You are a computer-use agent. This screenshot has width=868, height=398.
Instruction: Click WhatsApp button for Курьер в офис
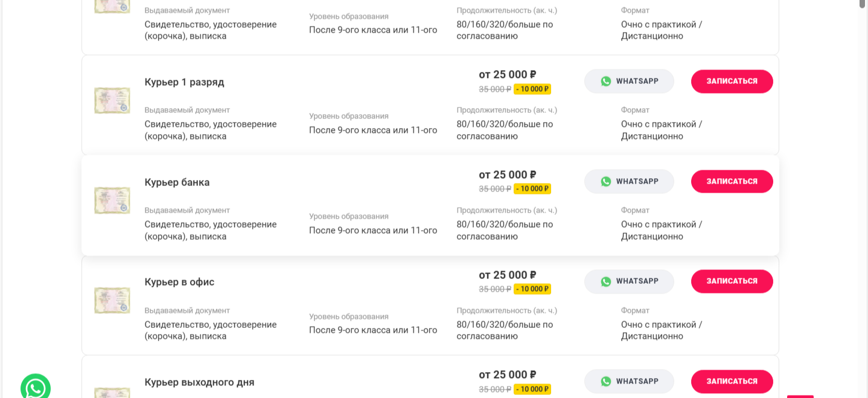pos(629,281)
